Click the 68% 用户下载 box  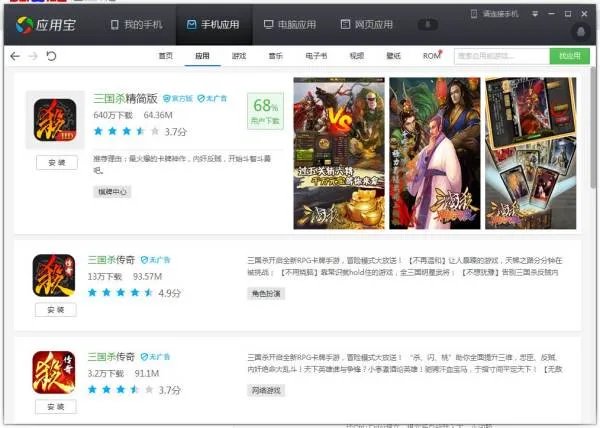coord(266,111)
